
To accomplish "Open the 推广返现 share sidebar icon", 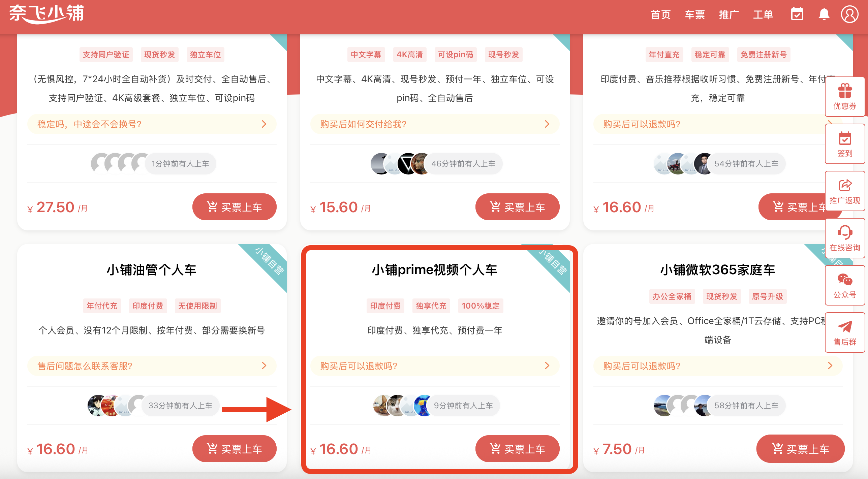I will (x=845, y=191).
